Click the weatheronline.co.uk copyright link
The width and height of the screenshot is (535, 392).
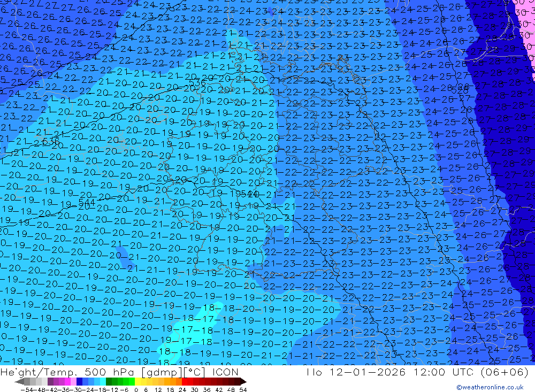(x=490, y=387)
